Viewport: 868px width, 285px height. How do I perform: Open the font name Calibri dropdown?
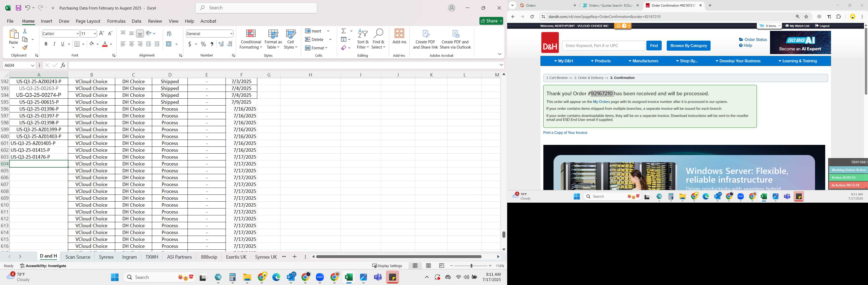(77, 33)
